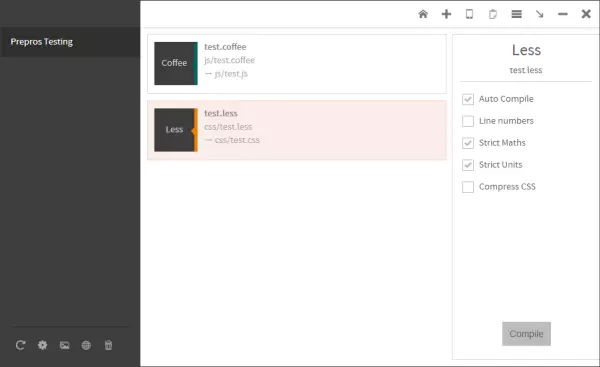Viewport: 600px width, 367px height.
Task: Click the Less heading in options panel
Action: 526,50
